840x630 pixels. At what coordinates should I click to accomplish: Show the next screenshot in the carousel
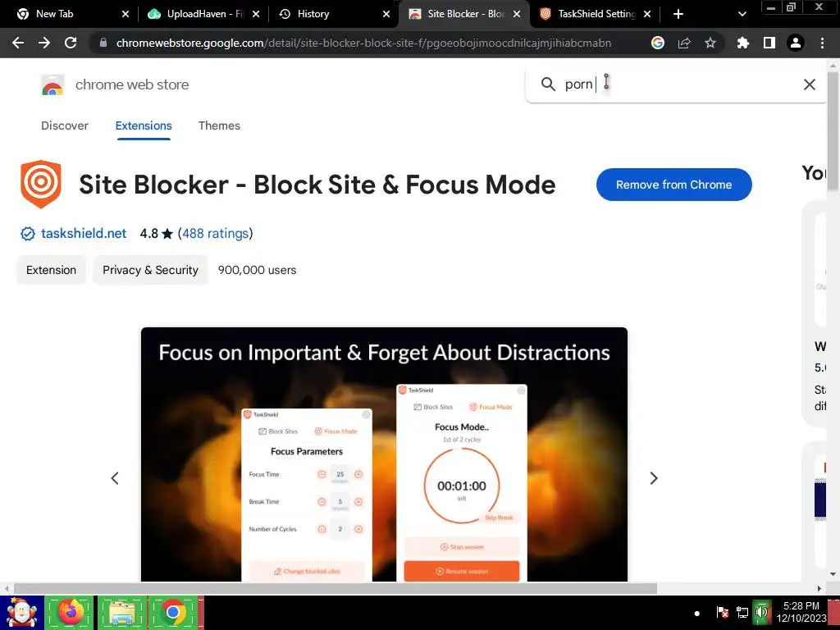(654, 478)
